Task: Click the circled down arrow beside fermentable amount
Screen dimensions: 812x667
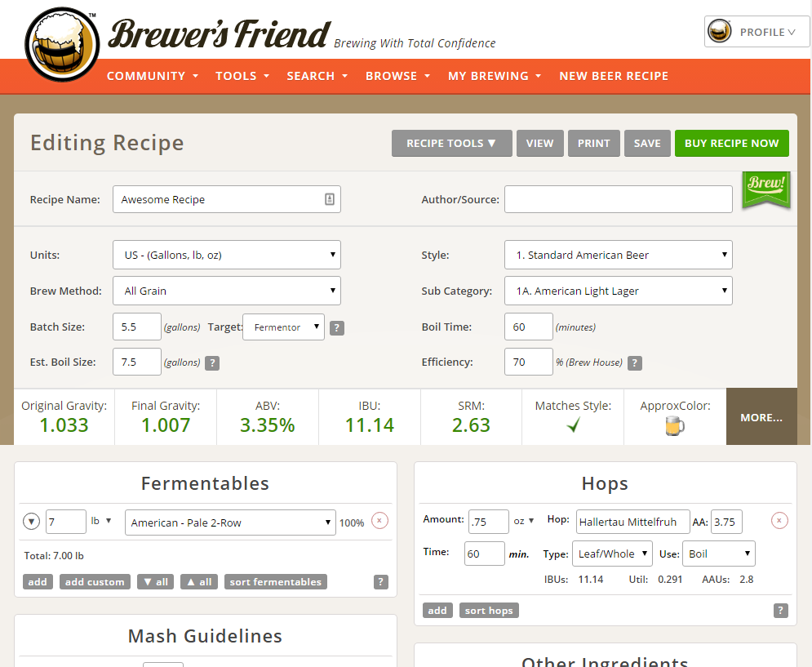Action: click(32, 522)
